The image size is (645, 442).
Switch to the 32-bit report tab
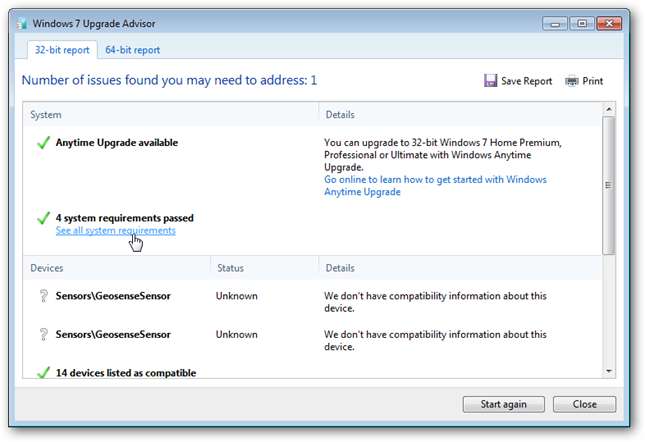tap(62, 50)
